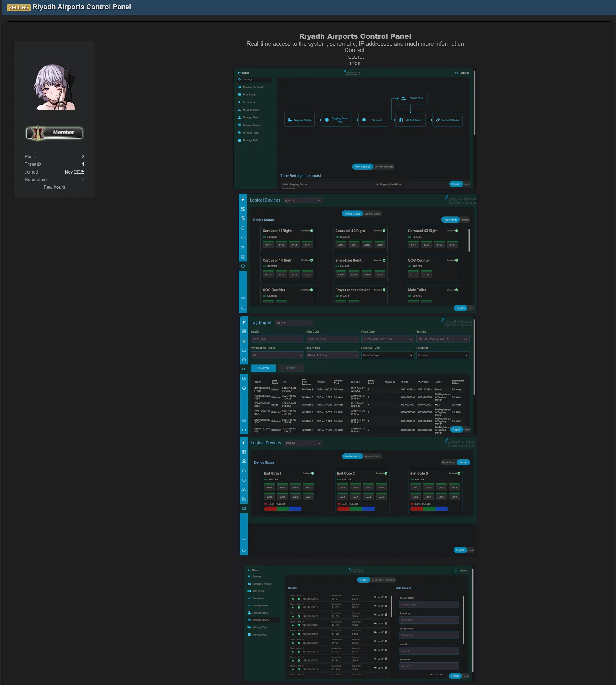Switch to Portals above Carousel 43 Right
This screenshot has width=616, height=685.
pyautogui.click(x=465, y=220)
